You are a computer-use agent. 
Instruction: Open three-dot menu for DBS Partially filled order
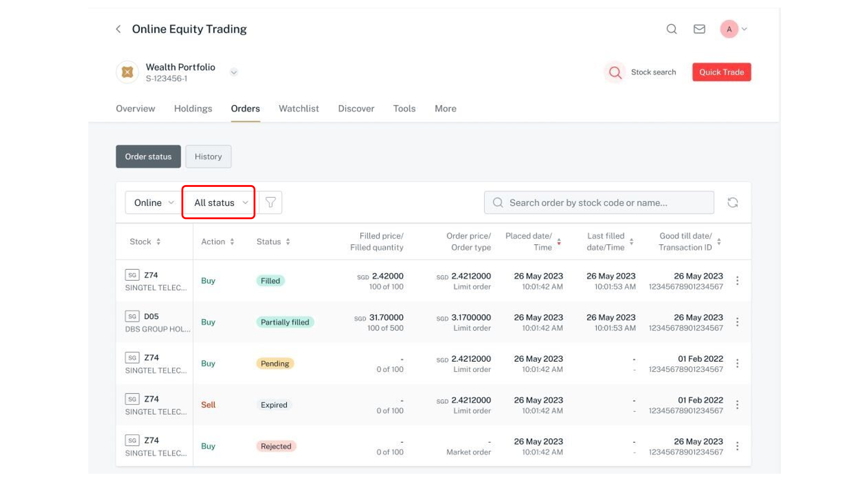(x=737, y=322)
